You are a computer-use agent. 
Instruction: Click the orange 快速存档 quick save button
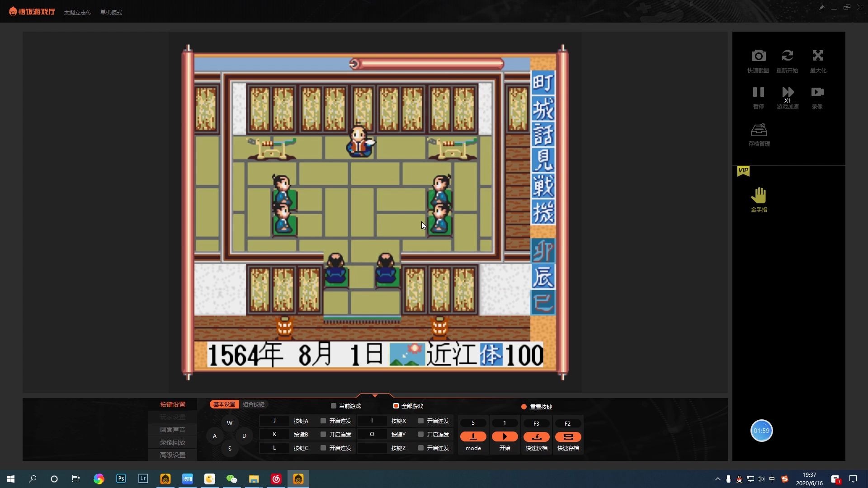point(568,437)
